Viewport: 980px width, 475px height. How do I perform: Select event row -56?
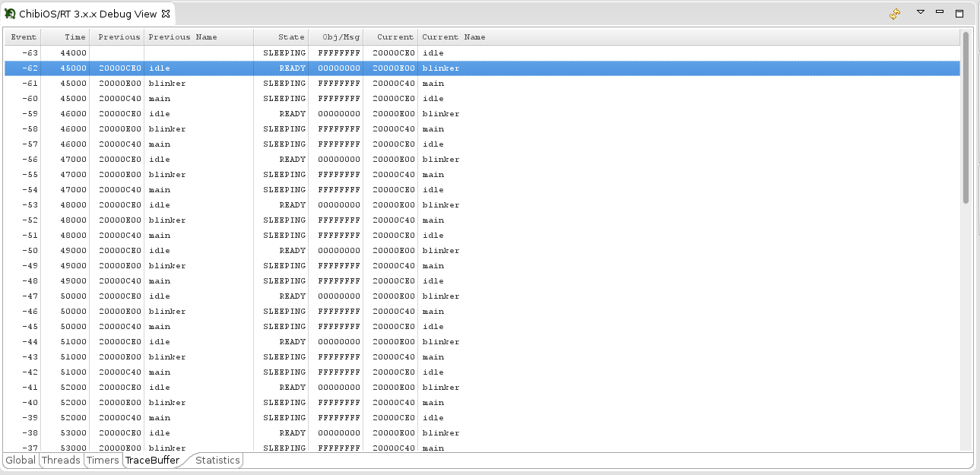tap(482, 160)
